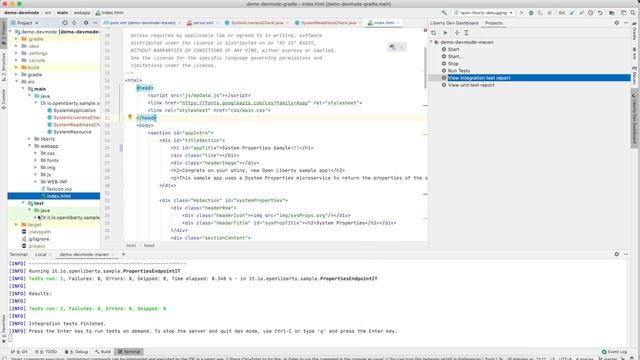The width and height of the screenshot is (640, 360).
Task: Collapse the webapp folder
Action: (29, 146)
